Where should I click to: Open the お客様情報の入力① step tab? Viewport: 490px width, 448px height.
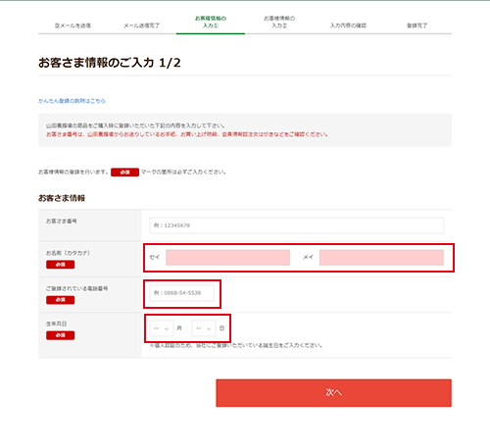211,22
